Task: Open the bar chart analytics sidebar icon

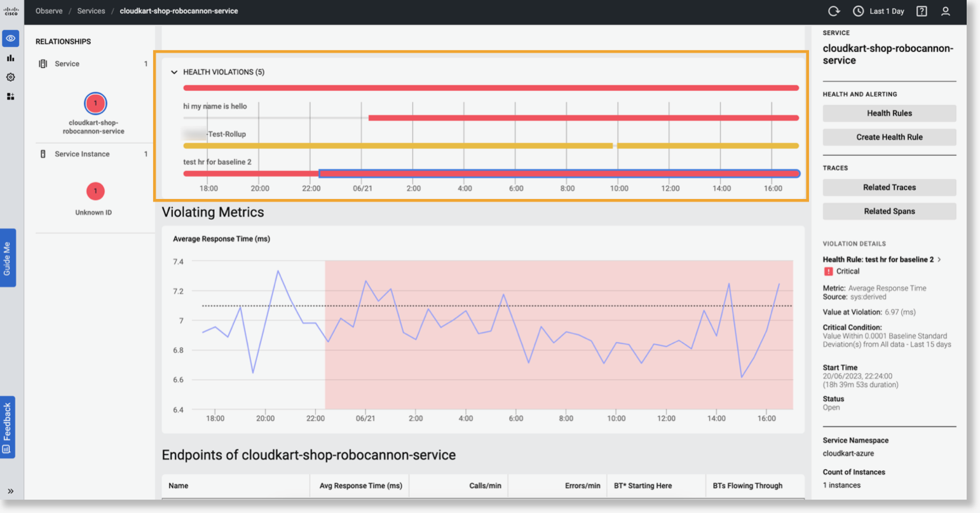Action: (x=11, y=58)
